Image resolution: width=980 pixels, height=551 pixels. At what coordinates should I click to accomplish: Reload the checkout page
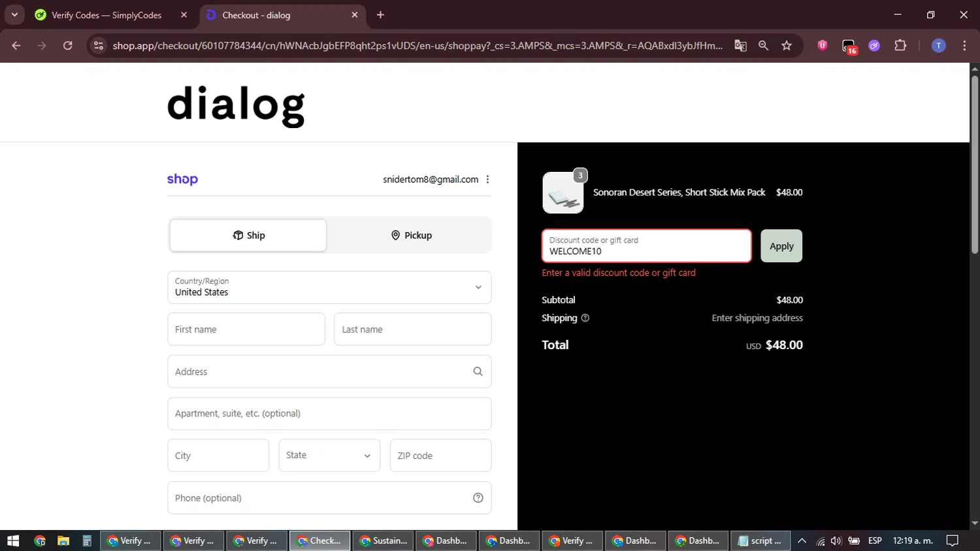[x=67, y=46]
